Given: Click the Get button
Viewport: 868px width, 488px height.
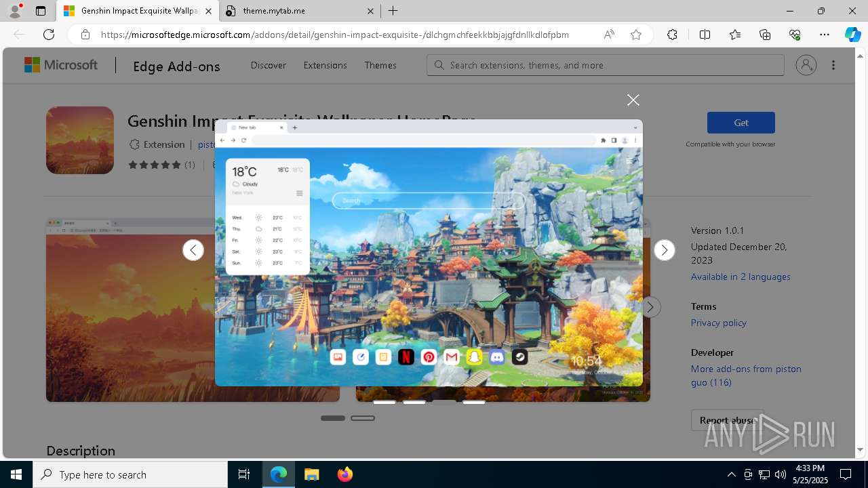Looking at the screenshot, I should click(x=741, y=123).
